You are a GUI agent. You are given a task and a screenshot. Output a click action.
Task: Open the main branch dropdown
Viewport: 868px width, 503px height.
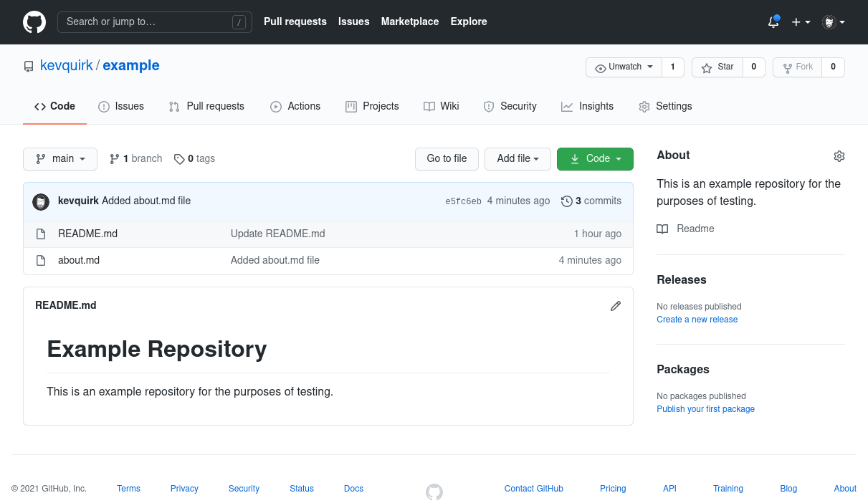click(59, 158)
